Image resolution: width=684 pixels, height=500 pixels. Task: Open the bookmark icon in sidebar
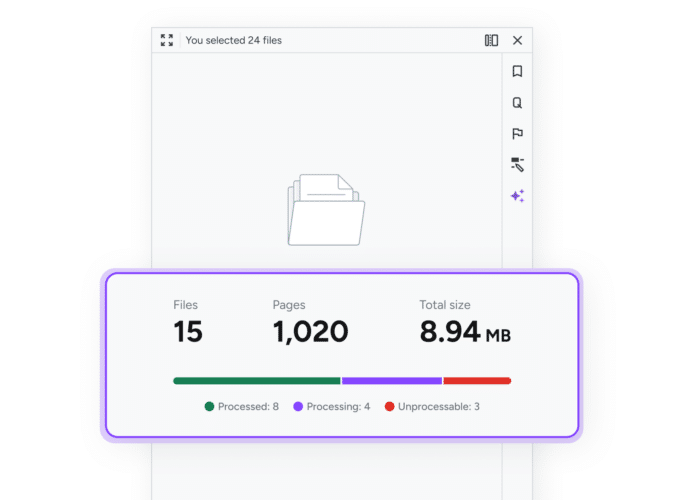517,71
